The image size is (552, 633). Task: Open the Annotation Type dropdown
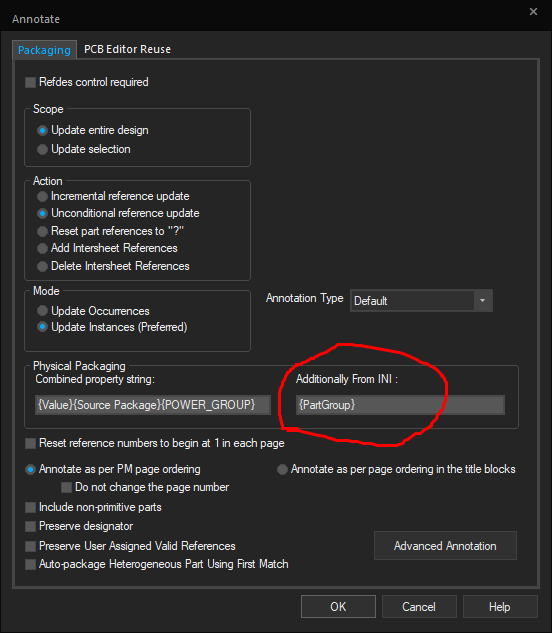point(421,301)
